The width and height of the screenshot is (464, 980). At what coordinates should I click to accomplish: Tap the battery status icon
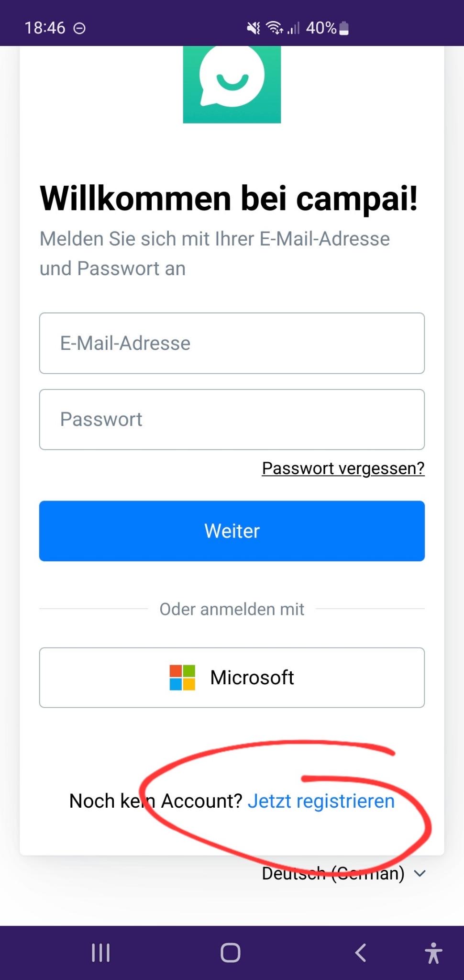click(x=343, y=28)
